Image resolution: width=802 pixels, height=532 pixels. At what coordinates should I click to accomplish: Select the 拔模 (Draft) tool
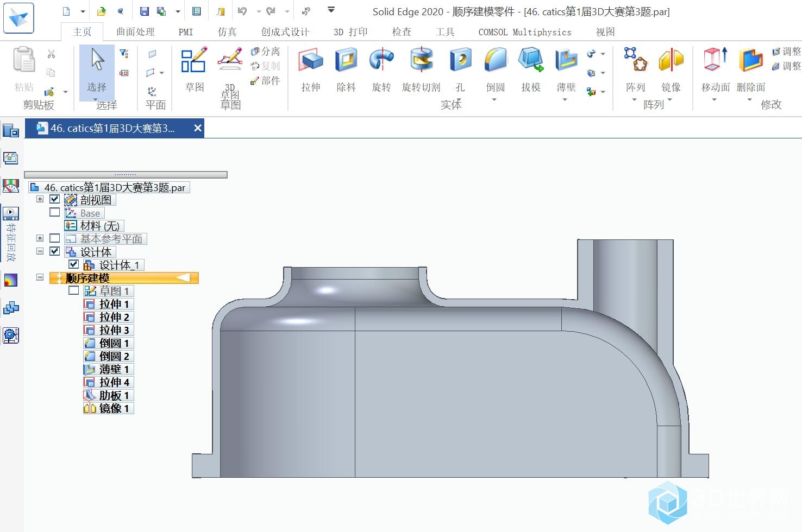point(531,69)
